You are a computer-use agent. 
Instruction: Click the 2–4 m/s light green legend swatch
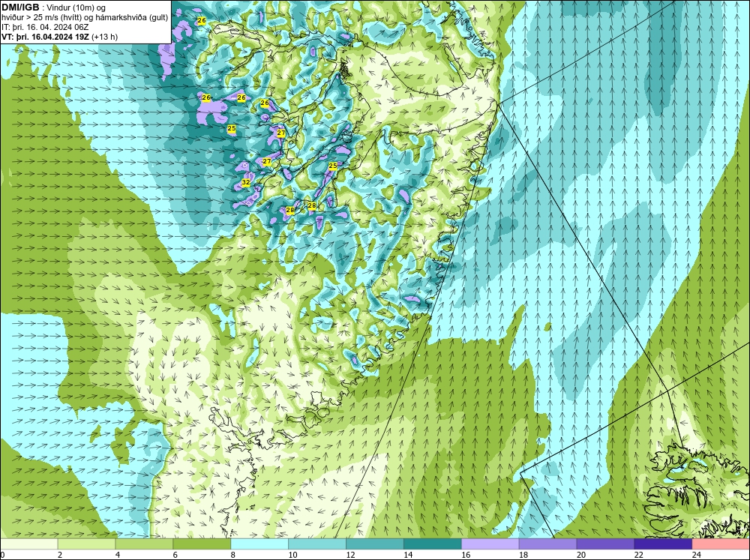coord(86,544)
